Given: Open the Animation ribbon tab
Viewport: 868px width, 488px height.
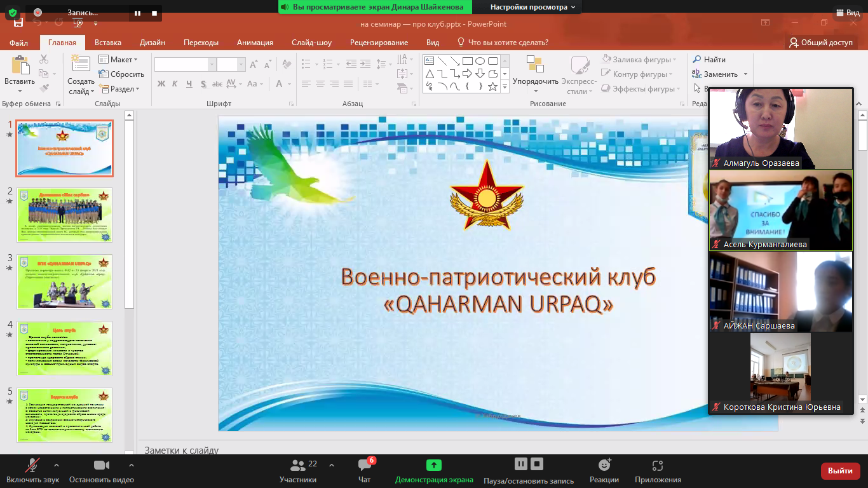Looking at the screenshot, I should tap(255, 43).
